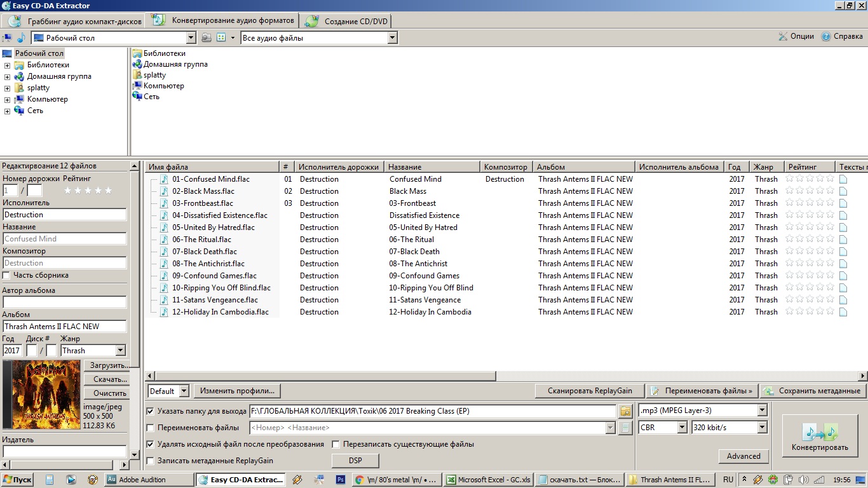868x488 pixels.
Task: Click the volume speaker icon in the system tray
Action: point(803,480)
